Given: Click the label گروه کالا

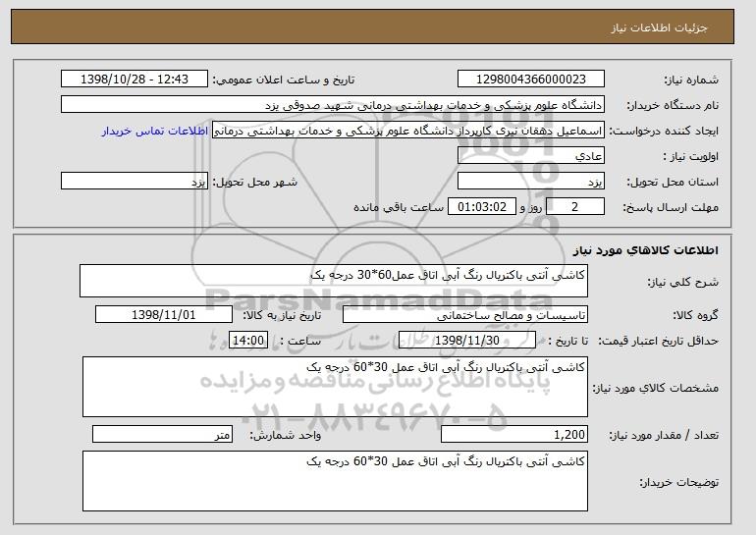Looking at the screenshot, I should pyautogui.click(x=695, y=316).
